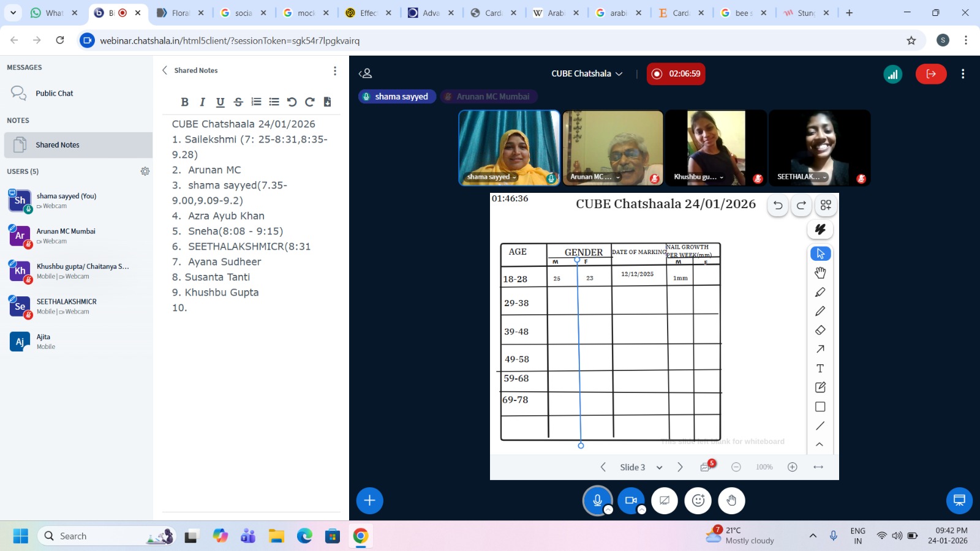The image size is (980, 551).
Task: Turn off webcam sharing
Action: point(630,501)
